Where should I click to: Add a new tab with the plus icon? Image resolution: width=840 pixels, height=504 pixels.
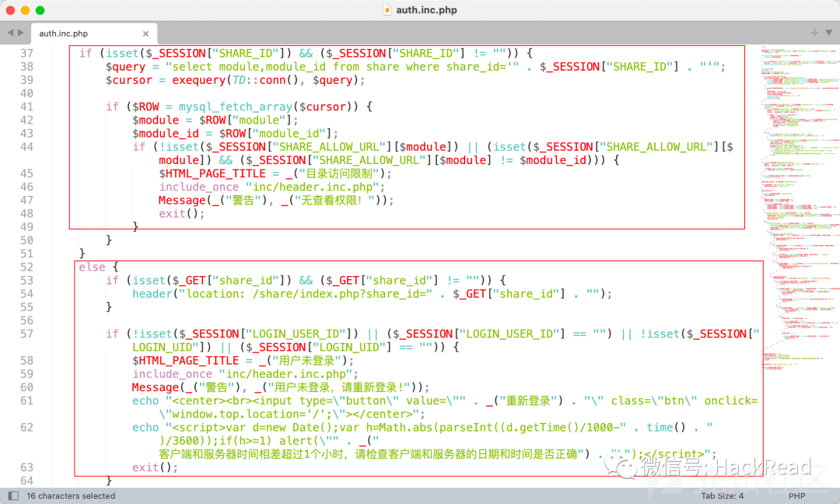pyautogui.click(x=814, y=33)
